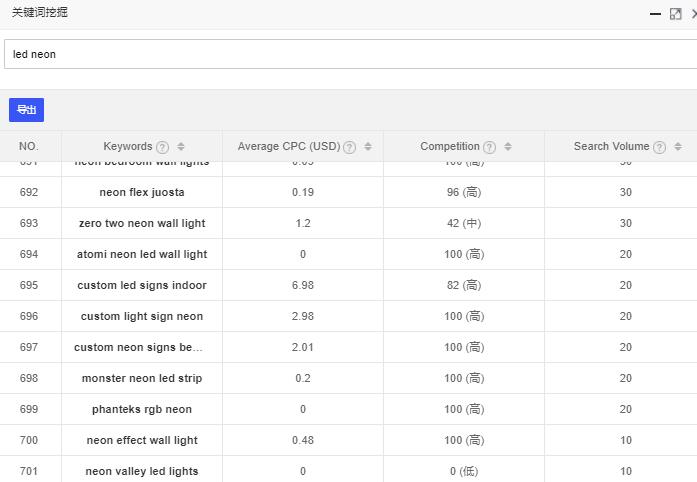Sort by Competition using sort arrows

tap(507, 147)
